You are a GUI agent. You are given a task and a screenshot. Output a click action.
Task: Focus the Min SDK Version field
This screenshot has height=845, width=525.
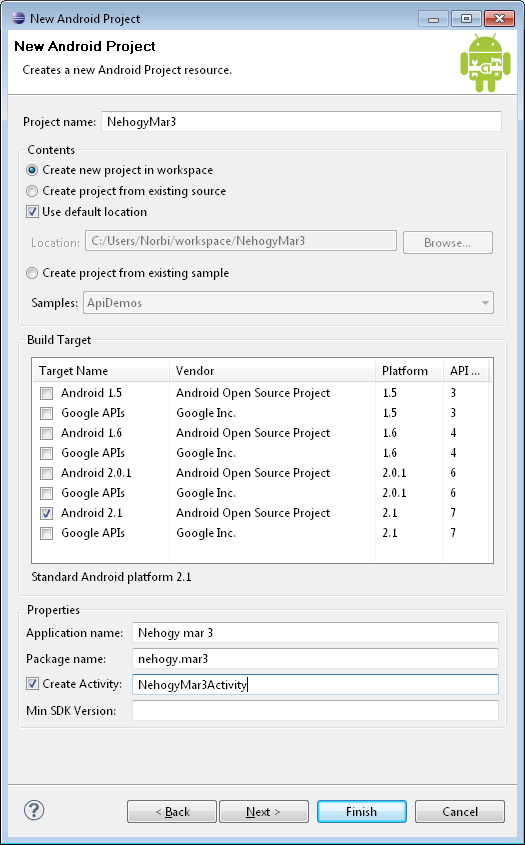tap(315, 710)
